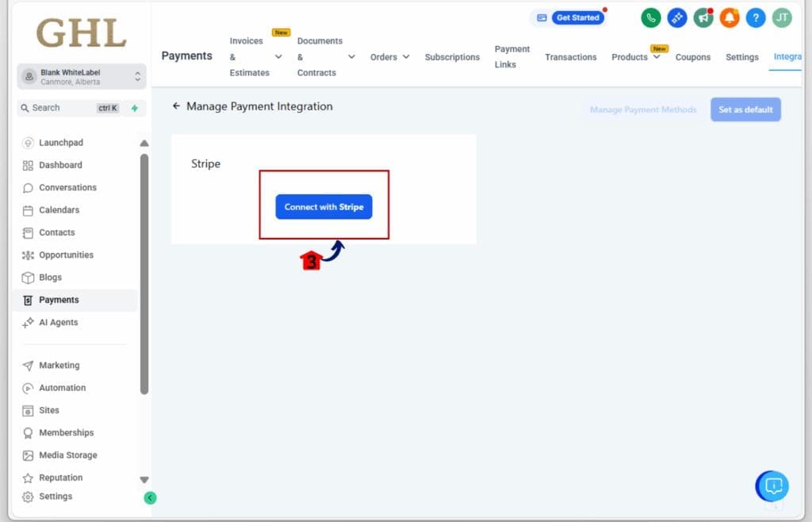Go to Memberships in the sidebar
Screen dimensions: 812x522
57,432
